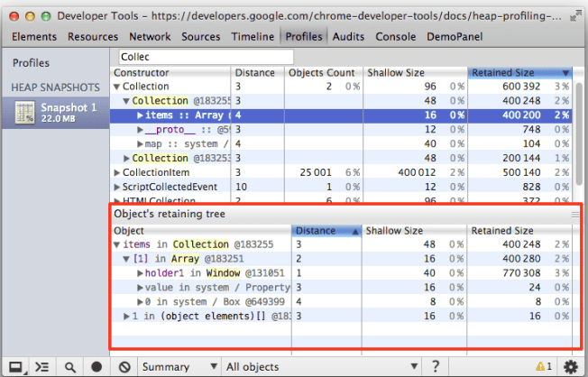Sort retaining tree by Shallow Size
Screen dimensions: 588x377
[x=414, y=231]
